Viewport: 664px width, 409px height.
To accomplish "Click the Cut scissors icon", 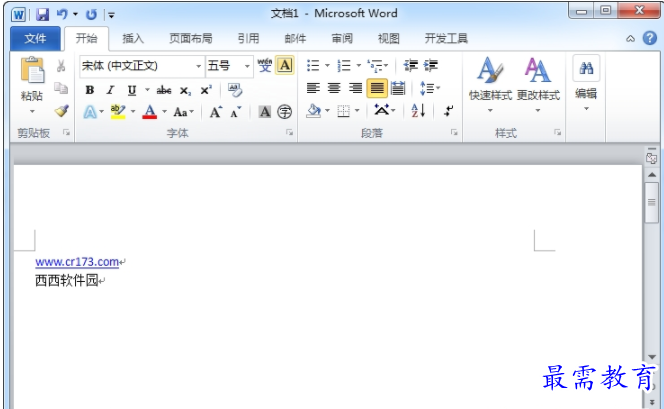I will tap(61, 66).
